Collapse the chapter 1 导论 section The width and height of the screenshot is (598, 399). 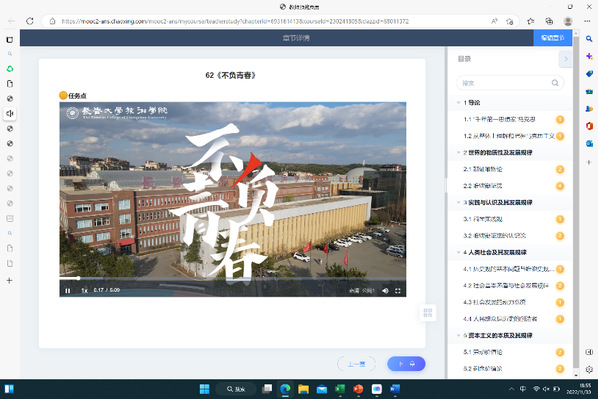click(458, 103)
